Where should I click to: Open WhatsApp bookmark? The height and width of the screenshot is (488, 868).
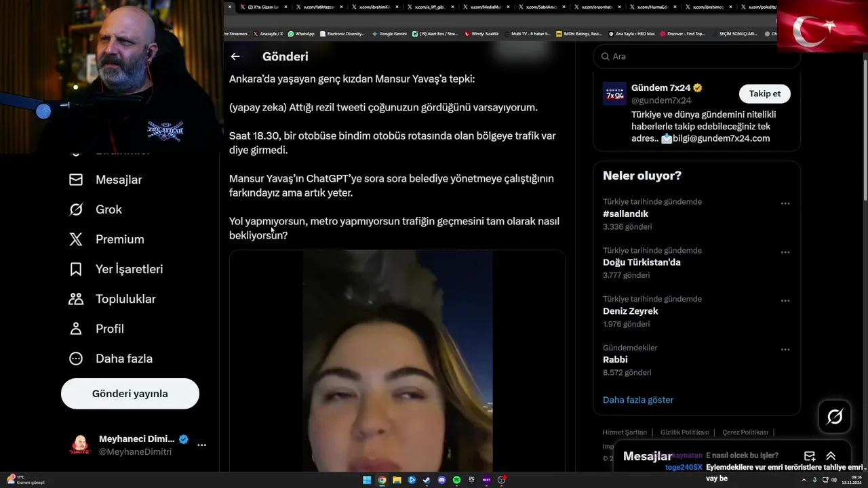click(301, 34)
